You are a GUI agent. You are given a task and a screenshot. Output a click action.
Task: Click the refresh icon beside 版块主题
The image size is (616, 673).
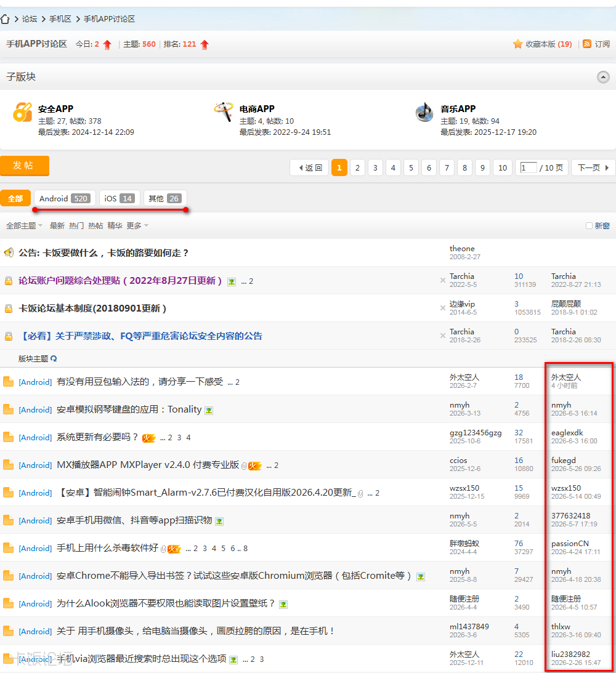[x=54, y=358]
